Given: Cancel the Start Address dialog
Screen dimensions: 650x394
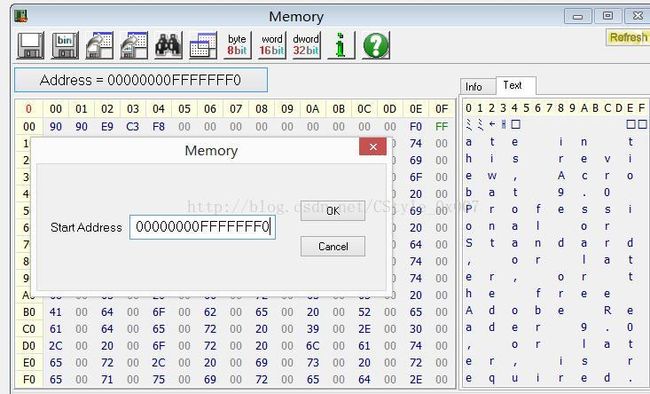Looking at the screenshot, I should [x=333, y=246].
